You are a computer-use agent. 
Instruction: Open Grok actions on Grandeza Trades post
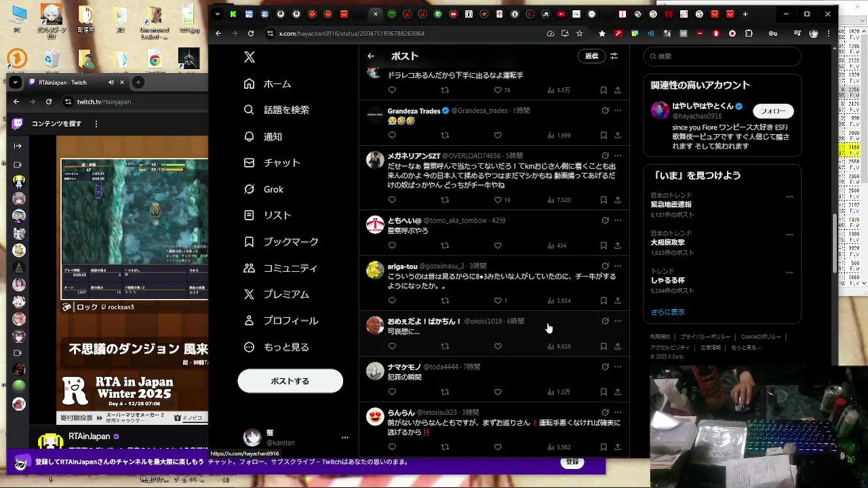(x=605, y=110)
